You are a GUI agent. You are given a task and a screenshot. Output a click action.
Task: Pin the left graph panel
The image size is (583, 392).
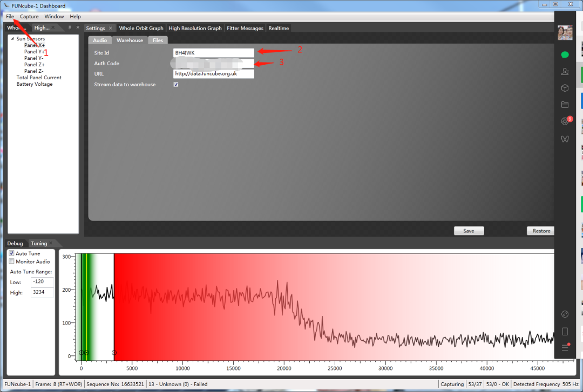[x=70, y=27]
